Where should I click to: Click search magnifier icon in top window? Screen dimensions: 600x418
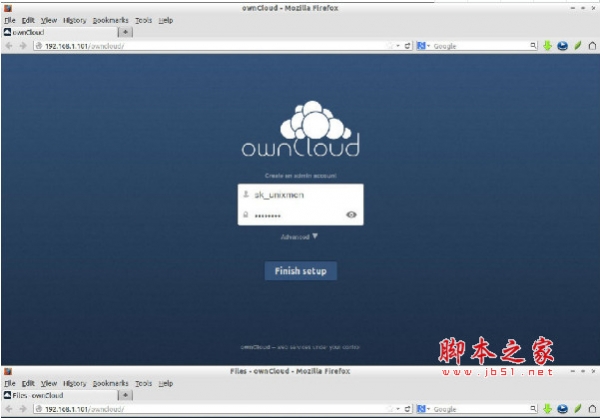click(533, 46)
